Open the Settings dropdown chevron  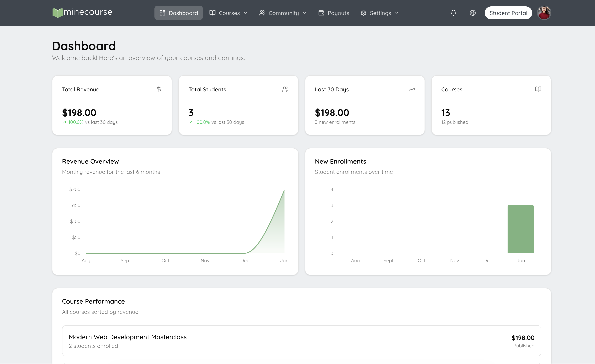click(397, 13)
